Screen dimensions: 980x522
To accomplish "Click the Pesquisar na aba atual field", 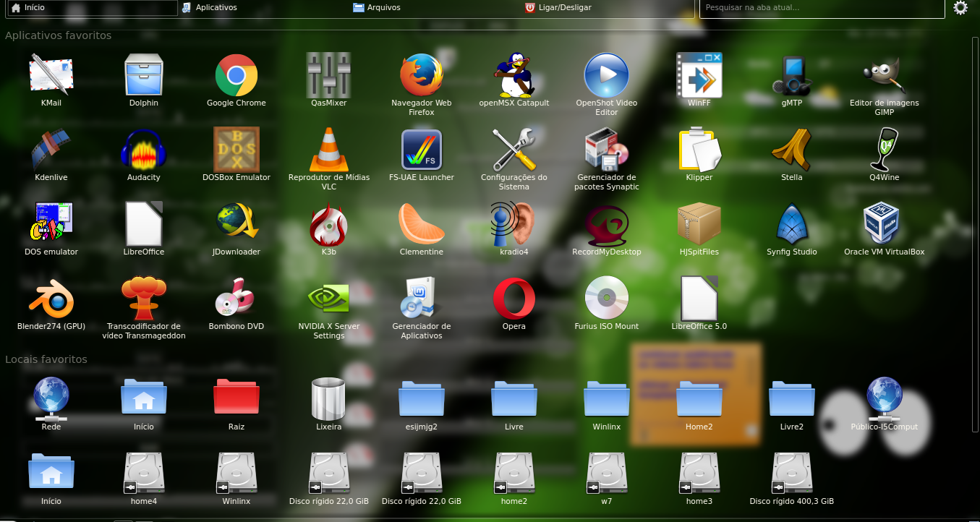I will 821,9.
